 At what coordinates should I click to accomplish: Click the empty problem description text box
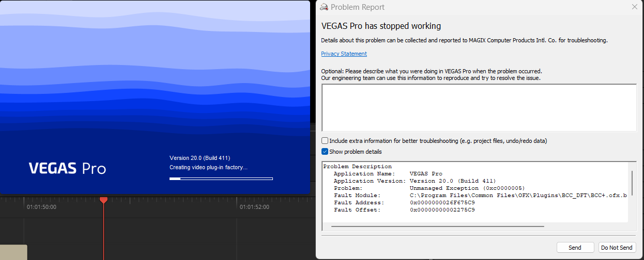[x=479, y=107]
